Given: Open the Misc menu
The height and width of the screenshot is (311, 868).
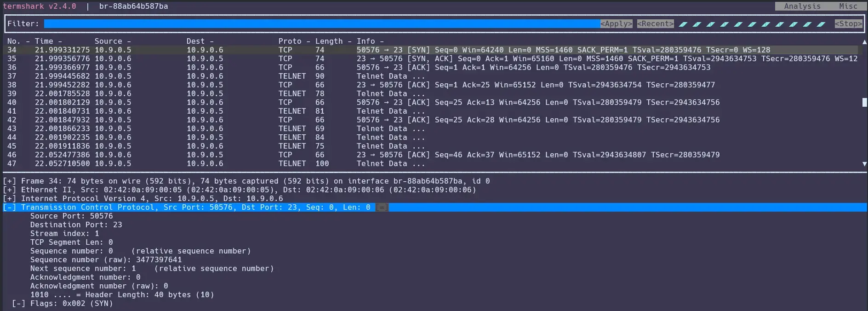Looking at the screenshot, I should (x=848, y=6).
